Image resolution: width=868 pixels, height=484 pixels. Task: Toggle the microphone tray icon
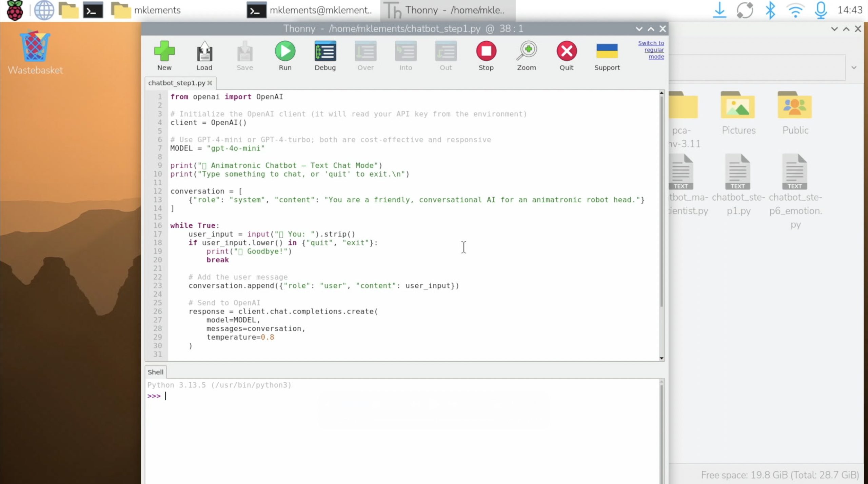point(821,10)
